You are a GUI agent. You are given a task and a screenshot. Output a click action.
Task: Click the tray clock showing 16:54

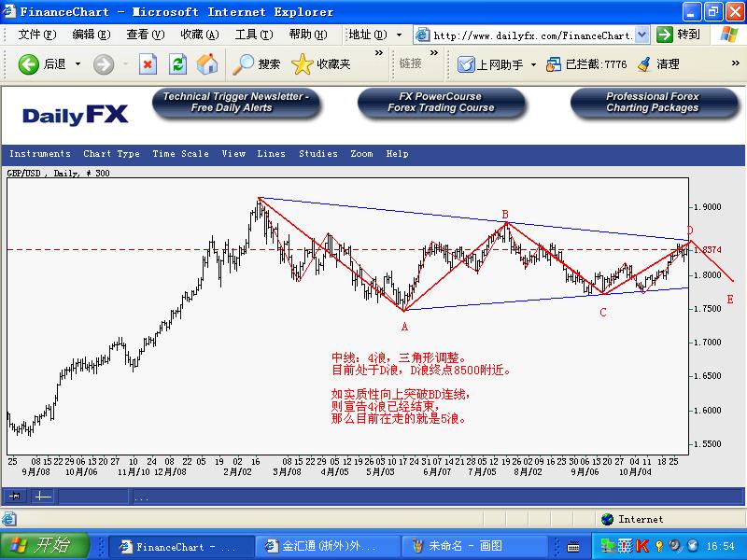[x=720, y=546]
